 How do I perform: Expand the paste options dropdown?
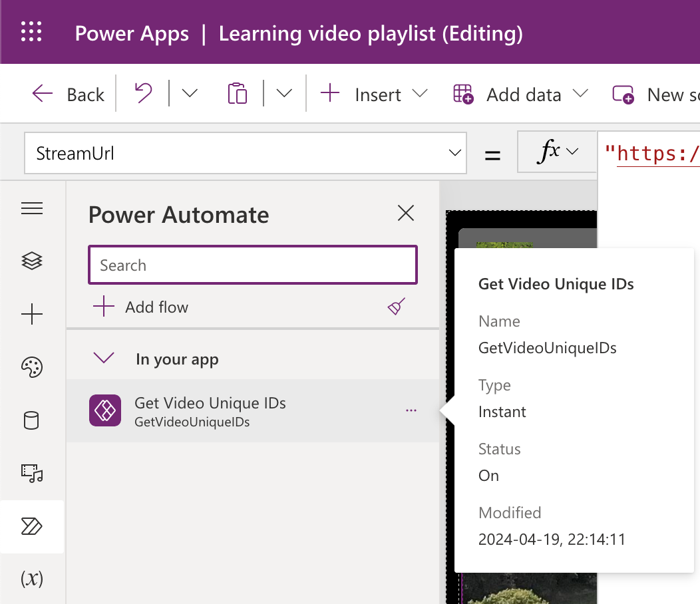click(284, 93)
